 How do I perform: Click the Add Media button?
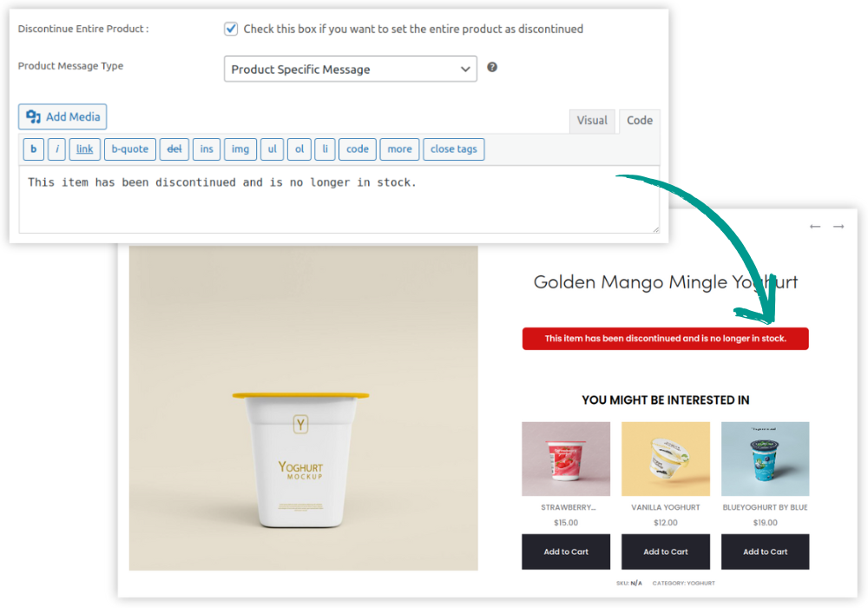coord(62,117)
